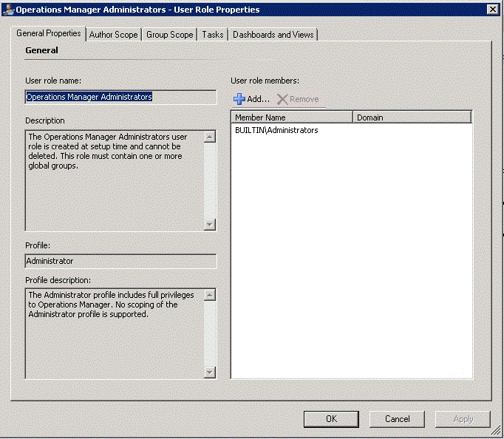Switch to the Author Scope tab

click(114, 35)
